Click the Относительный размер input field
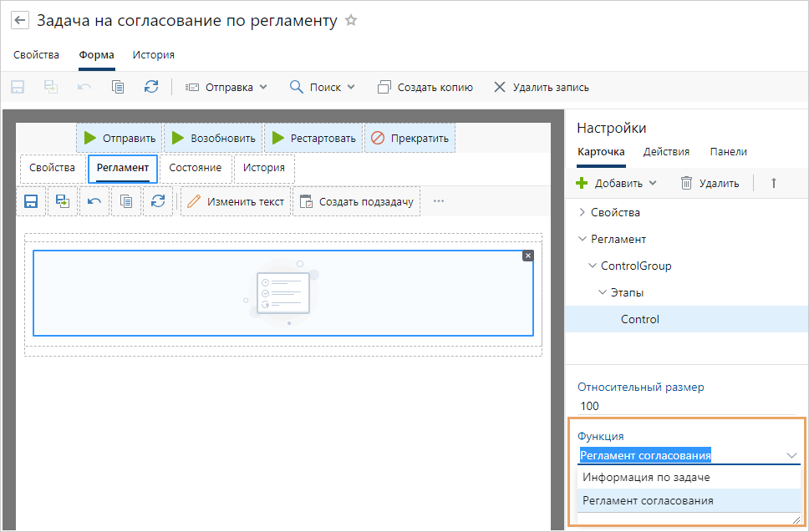 (x=685, y=406)
